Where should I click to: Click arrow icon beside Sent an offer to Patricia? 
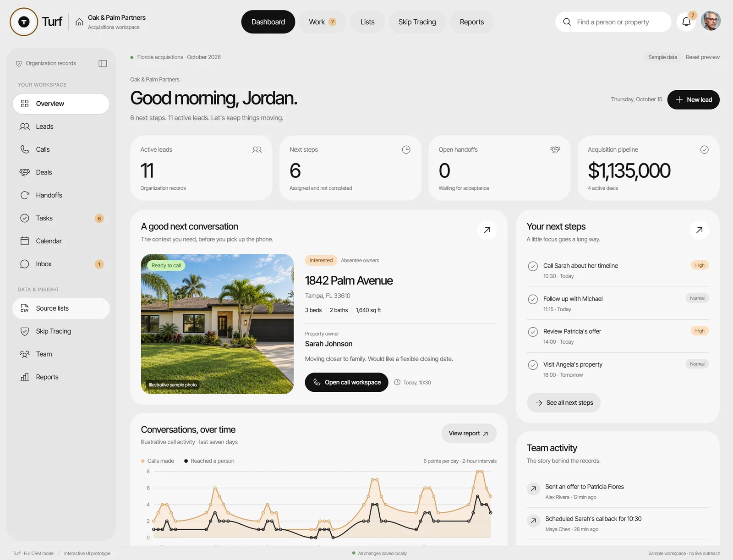coord(533,489)
